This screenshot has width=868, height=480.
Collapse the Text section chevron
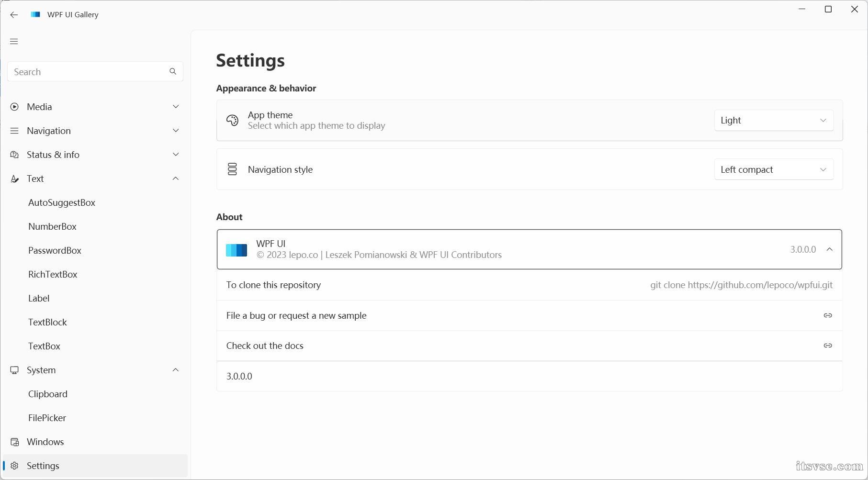[x=176, y=179]
